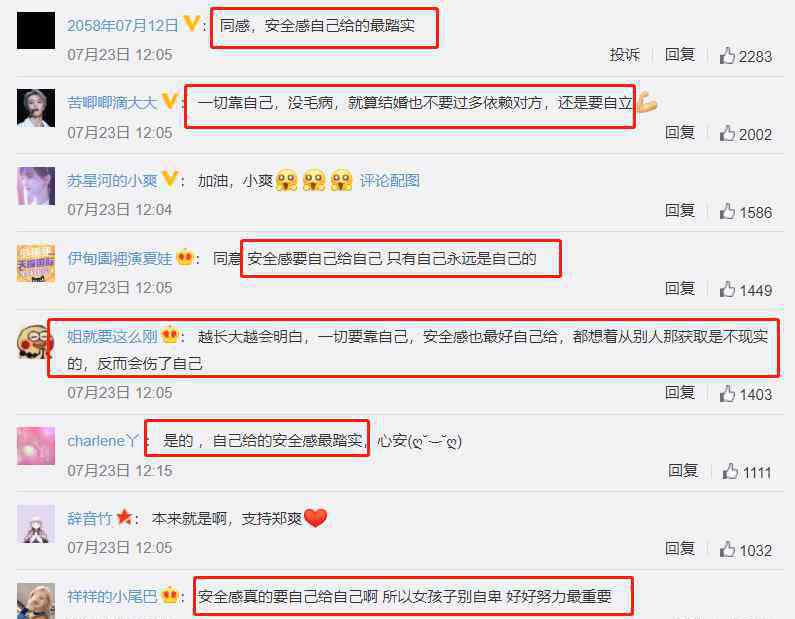This screenshot has width=795, height=619.
Task: Open username 祥祥的小尾巴 profile
Action: [112, 597]
